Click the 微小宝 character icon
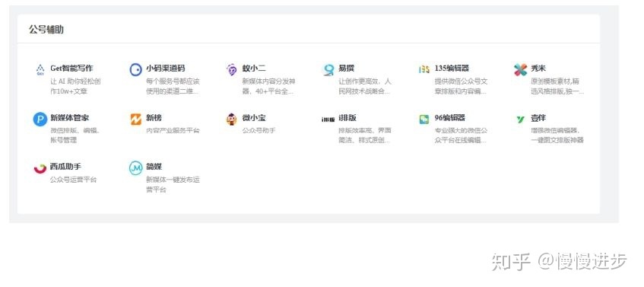Screen dimensions: 644x287 232,120
